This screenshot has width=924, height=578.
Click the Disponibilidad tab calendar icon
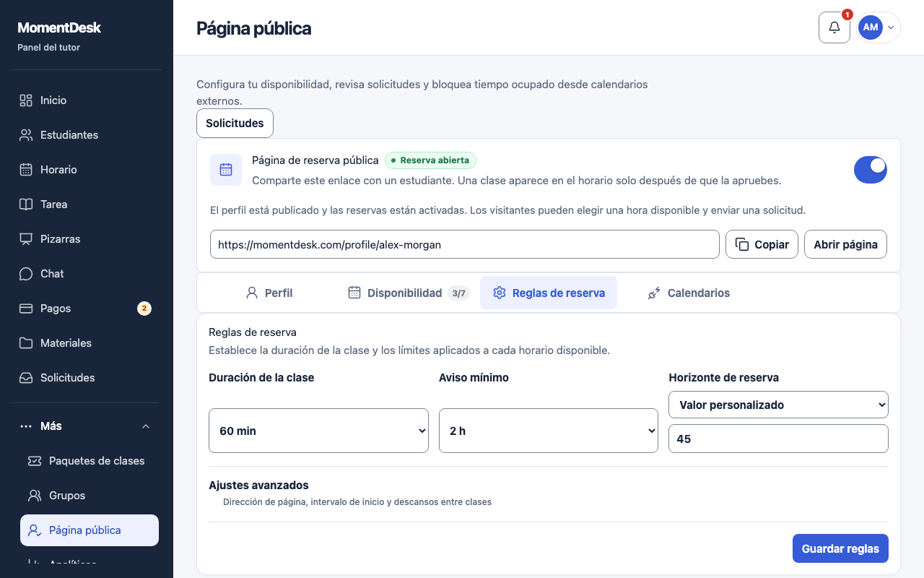pyautogui.click(x=354, y=293)
